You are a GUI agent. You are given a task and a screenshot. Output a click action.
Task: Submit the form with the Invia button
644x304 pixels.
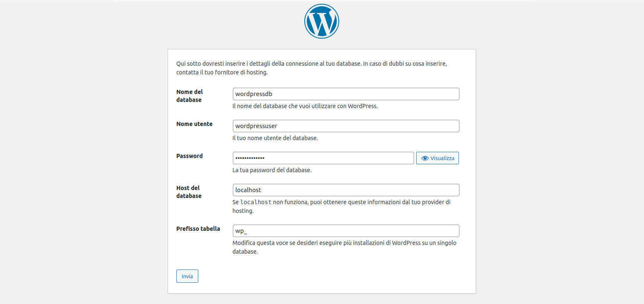(x=187, y=276)
